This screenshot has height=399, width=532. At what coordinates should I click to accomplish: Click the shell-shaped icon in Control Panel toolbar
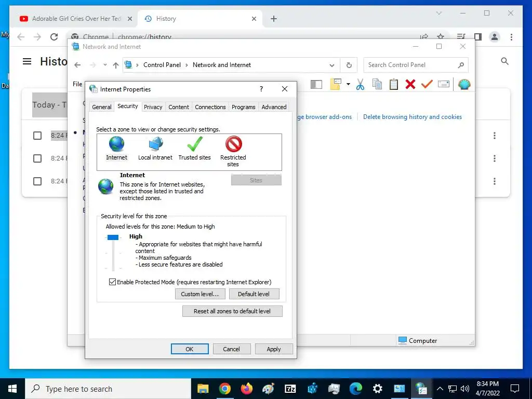464,84
